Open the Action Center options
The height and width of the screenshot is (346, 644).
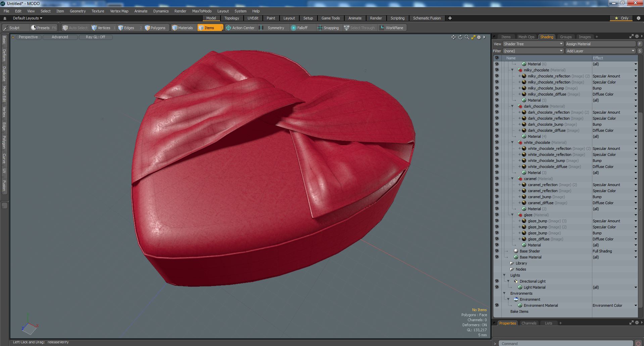pos(240,28)
